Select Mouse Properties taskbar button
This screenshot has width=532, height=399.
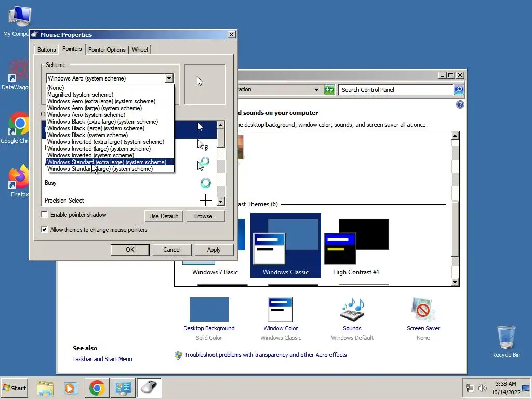tap(149, 388)
